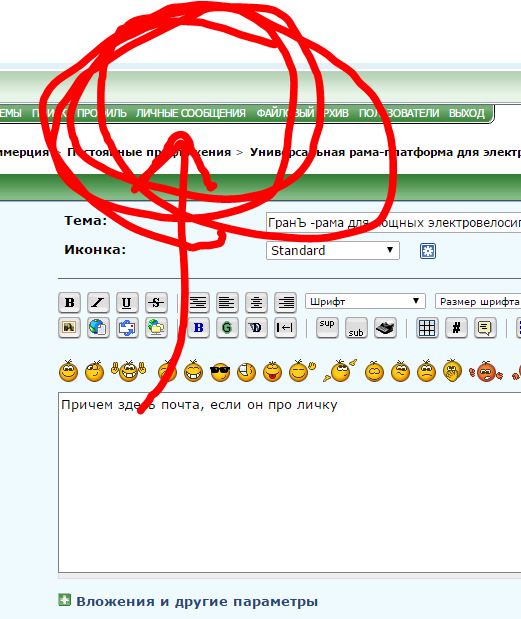
Task: Insert quote using speech bubble icon
Action: [x=485, y=327]
